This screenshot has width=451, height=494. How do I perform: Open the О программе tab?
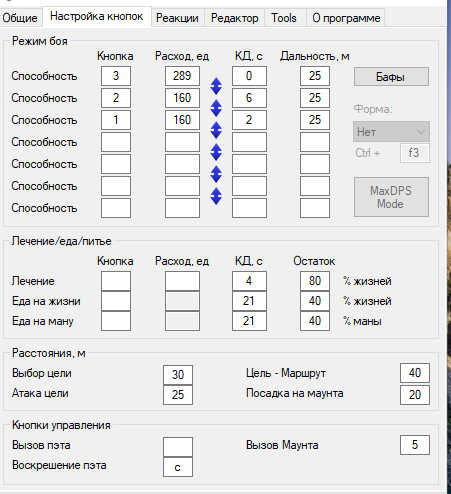(346, 18)
